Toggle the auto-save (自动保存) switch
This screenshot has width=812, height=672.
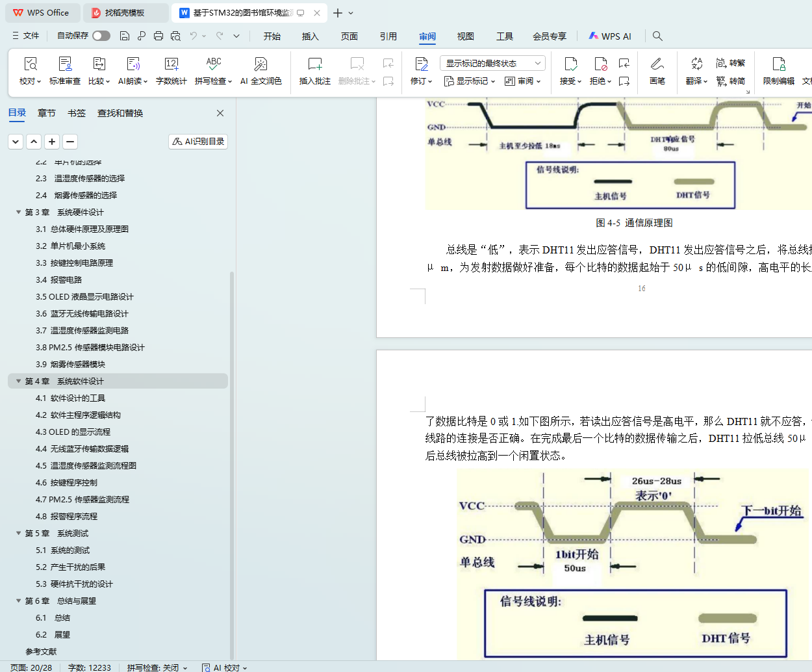pos(101,36)
